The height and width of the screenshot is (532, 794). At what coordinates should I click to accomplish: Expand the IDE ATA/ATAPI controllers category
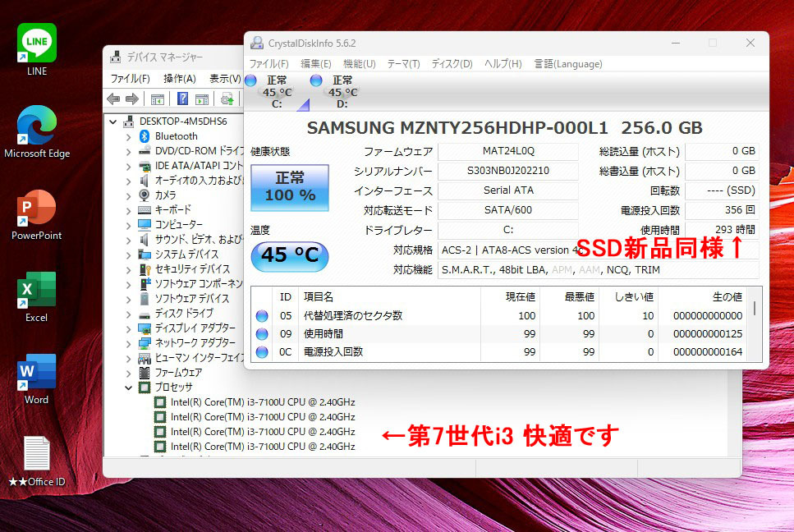(128, 166)
